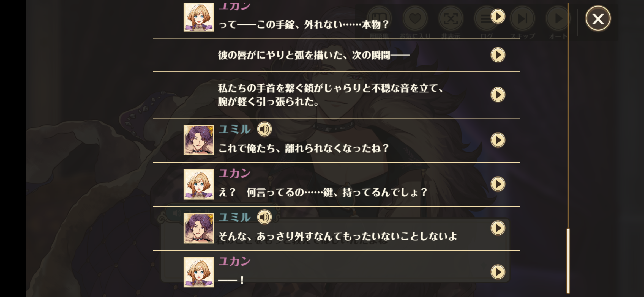Jump back to ユミル's 'これで俺たち、離れられなく' line

click(498, 140)
